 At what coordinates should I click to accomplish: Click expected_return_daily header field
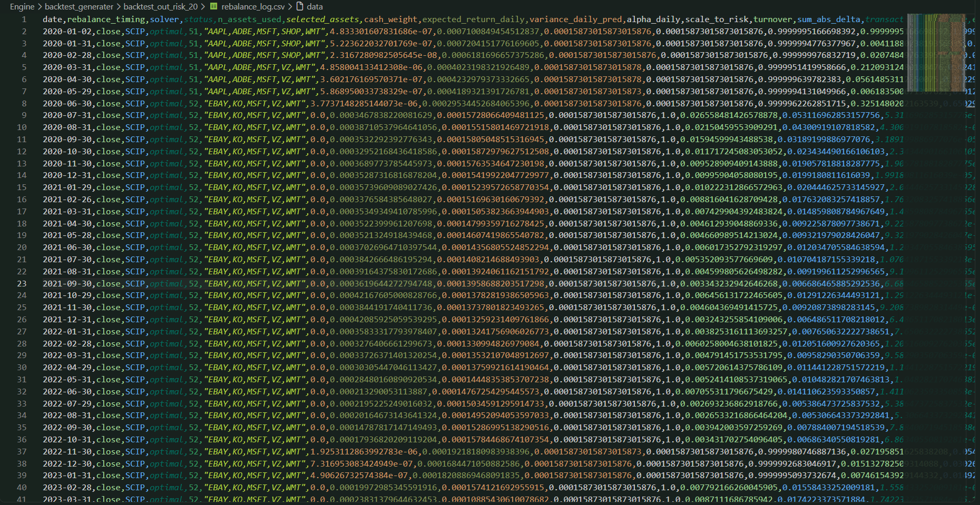[x=473, y=19]
